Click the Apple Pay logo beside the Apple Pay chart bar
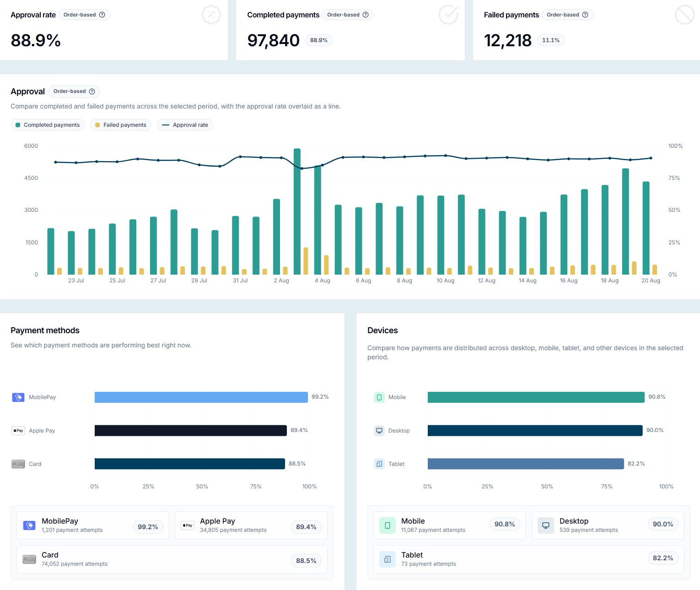The image size is (700, 590). [18, 431]
